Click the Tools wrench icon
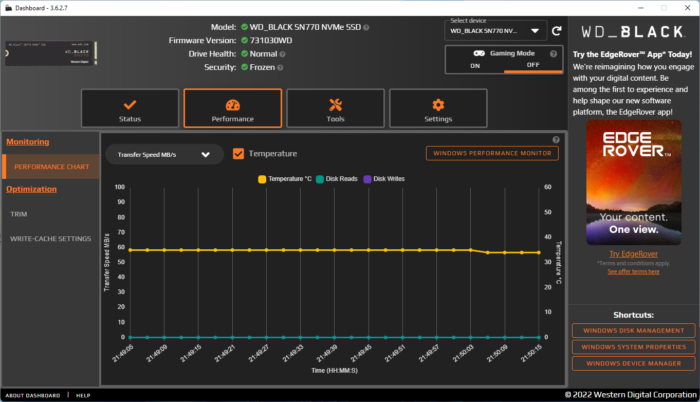The height and width of the screenshot is (402, 700). (x=336, y=105)
